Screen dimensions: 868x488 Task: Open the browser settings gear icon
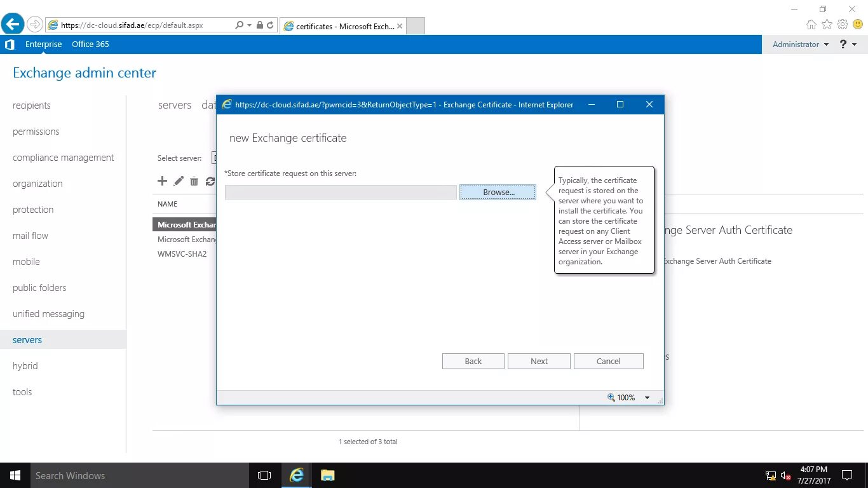coord(843,24)
